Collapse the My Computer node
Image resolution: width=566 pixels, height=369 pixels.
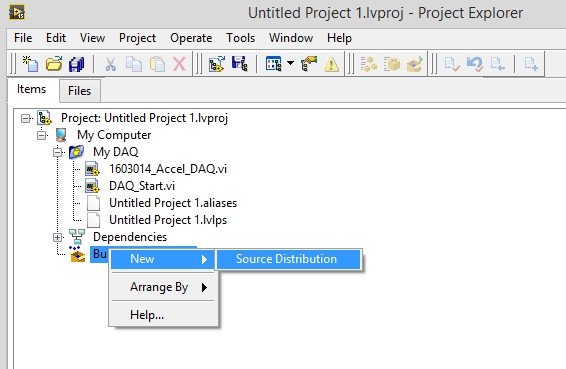tap(42, 135)
